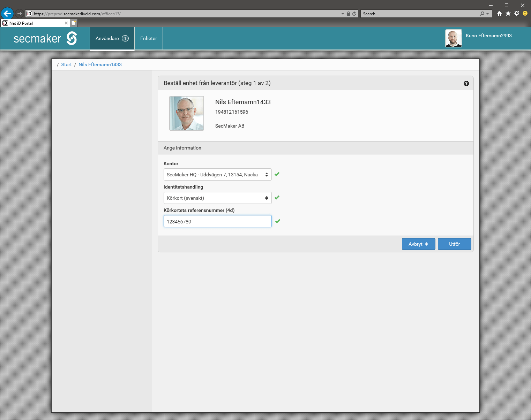Click green checkmark next to Identitetshandling
This screenshot has width=531, height=420.
click(277, 198)
